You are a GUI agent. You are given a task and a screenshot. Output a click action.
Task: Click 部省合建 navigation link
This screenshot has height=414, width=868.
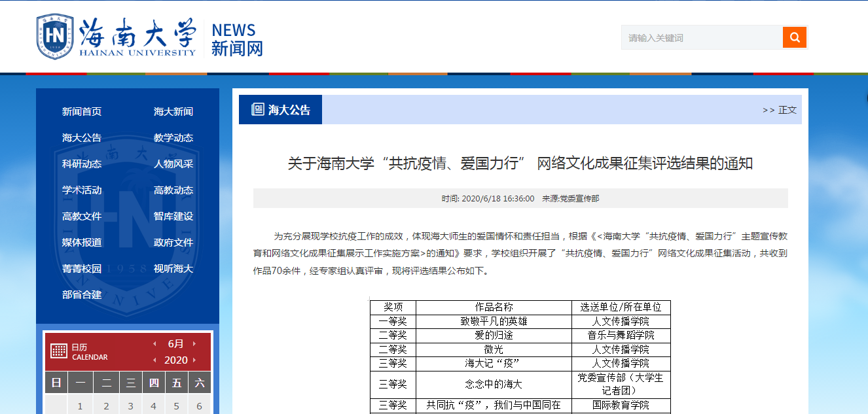[x=82, y=295]
